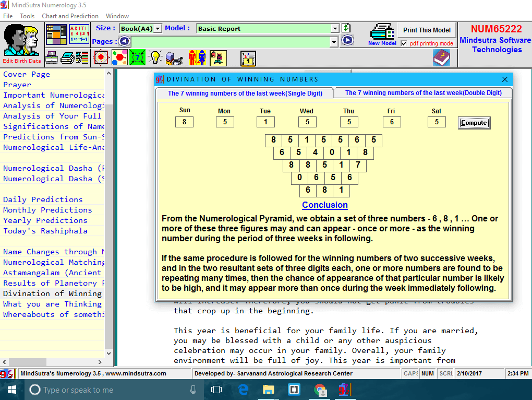Click the colorful grid layout icon

56,34
